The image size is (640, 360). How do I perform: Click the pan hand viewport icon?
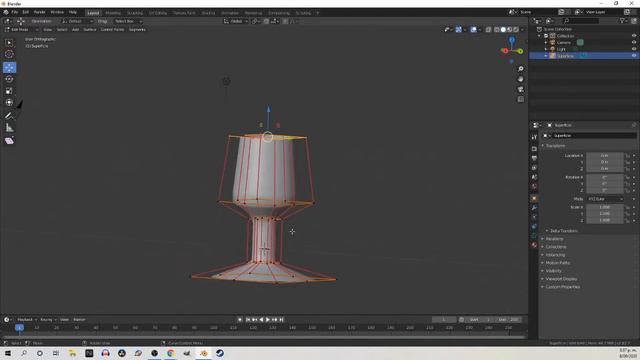(520, 79)
